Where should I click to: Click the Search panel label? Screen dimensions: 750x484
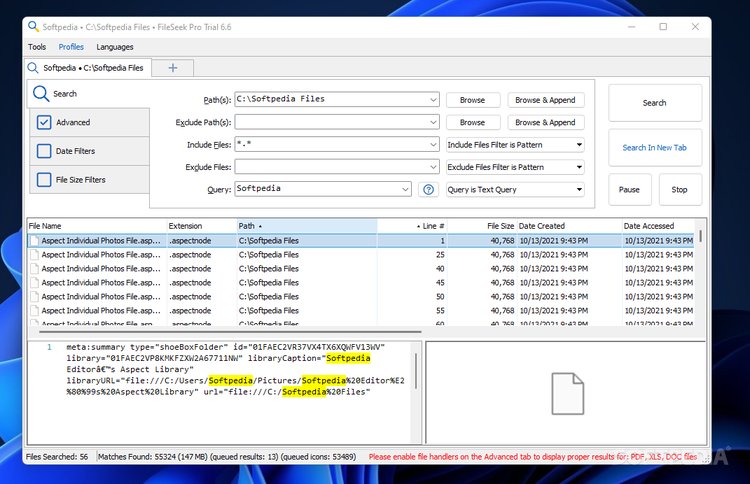click(x=65, y=94)
